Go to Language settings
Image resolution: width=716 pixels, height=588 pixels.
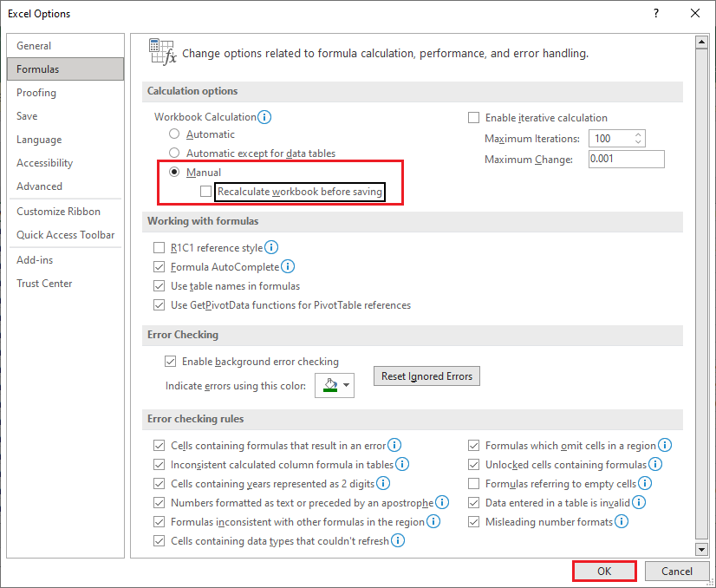[65, 140]
